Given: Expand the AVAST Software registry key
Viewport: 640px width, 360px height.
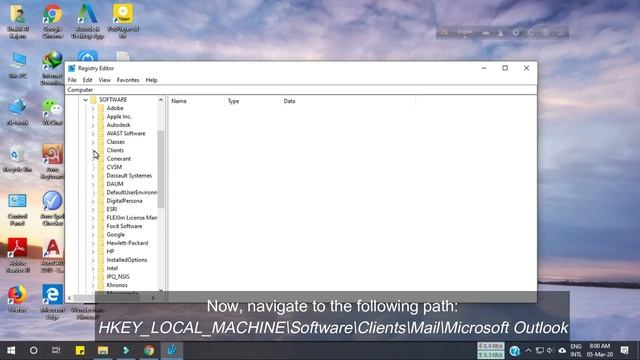Looking at the screenshot, I should 93,133.
